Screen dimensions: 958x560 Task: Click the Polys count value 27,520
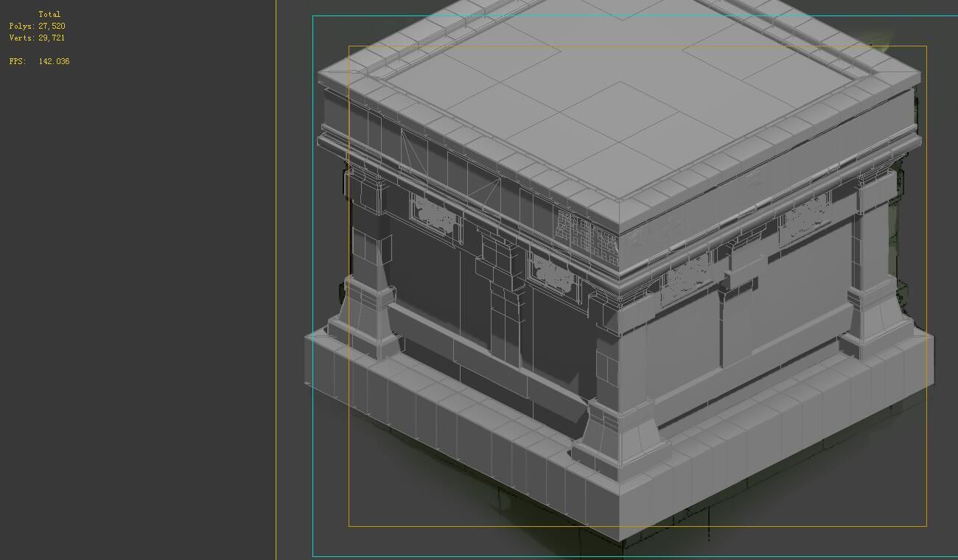pyautogui.click(x=52, y=26)
